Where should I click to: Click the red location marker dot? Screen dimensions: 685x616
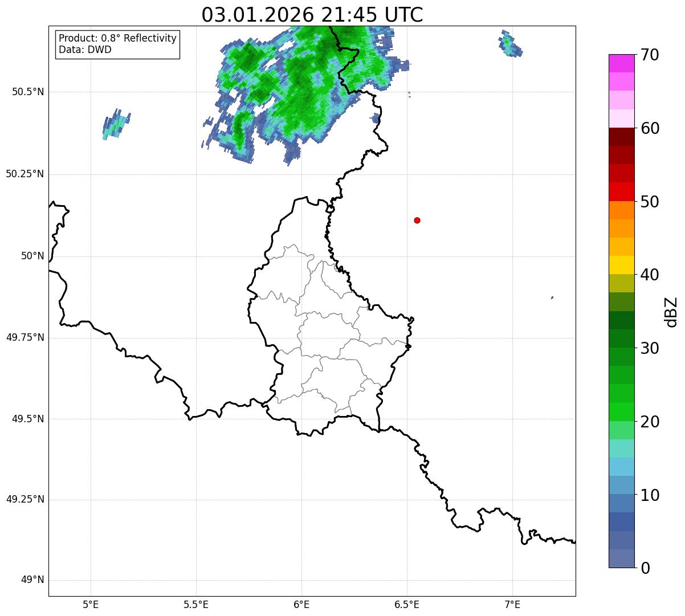click(x=417, y=220)
